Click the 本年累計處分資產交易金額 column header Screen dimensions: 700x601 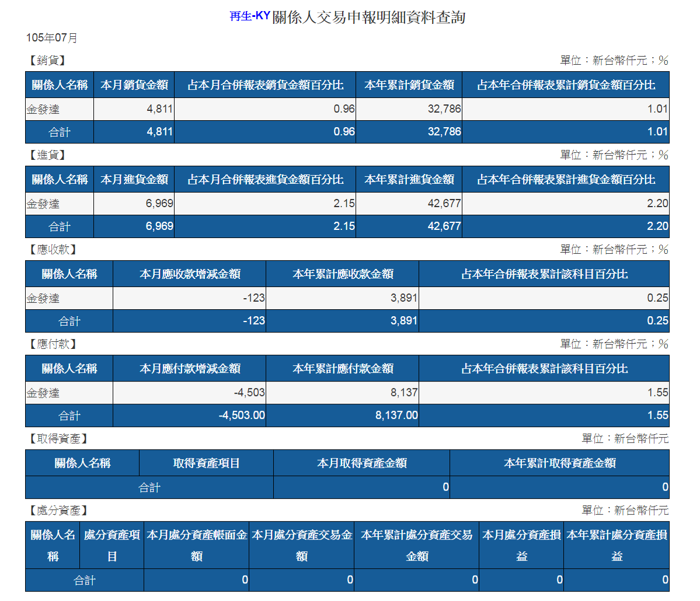tap(416, 545)
